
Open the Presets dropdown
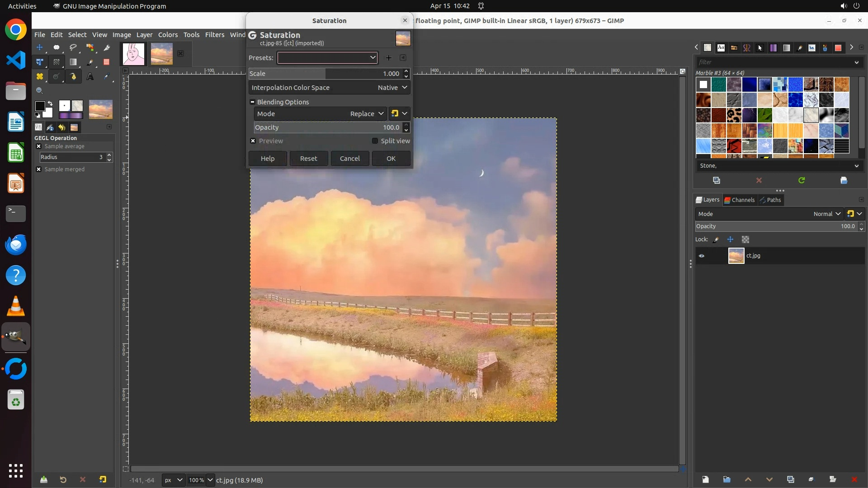pyautogui.click(x=327, y=58)
